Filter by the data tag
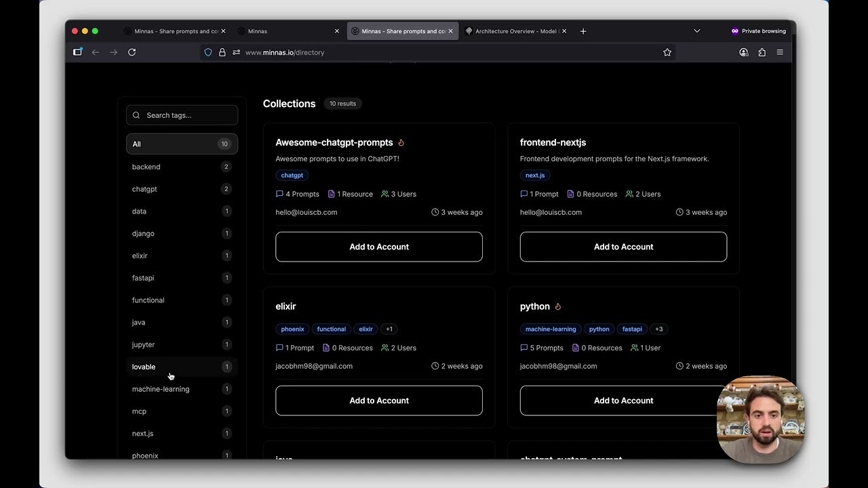The width and height of the screenshot is (868, 488). [x=182, y=211]
